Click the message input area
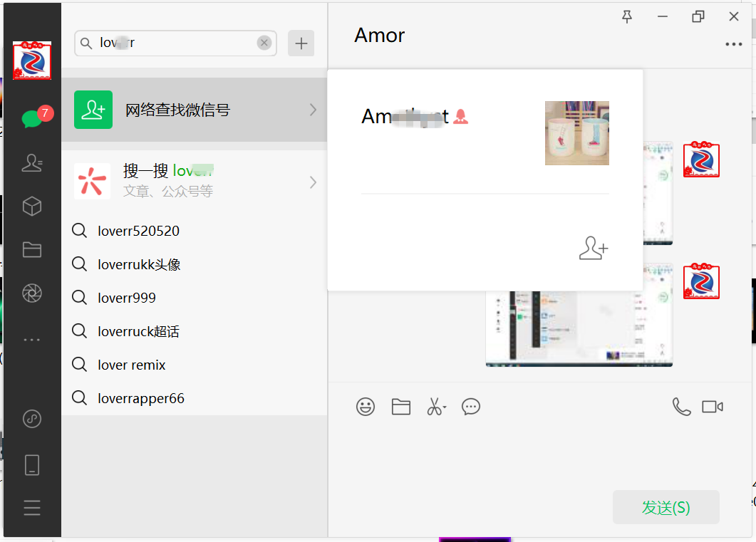The height and width of the screenshot is (542, 756). pyautogui.click(x=540, y=455)
